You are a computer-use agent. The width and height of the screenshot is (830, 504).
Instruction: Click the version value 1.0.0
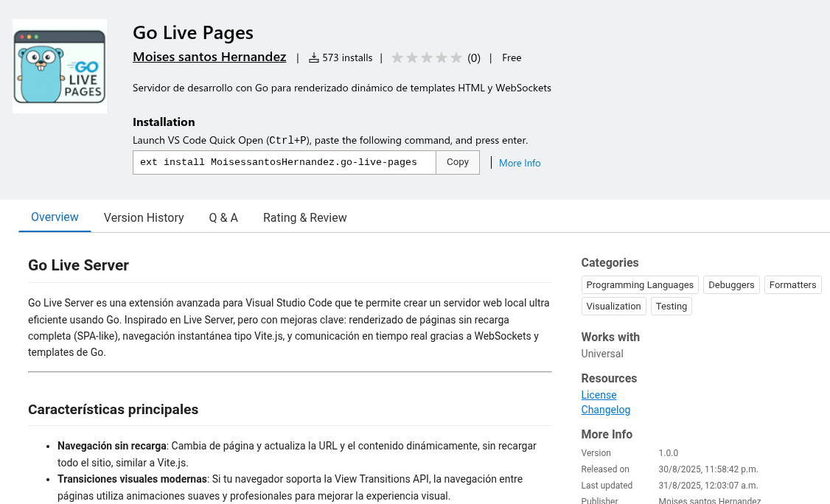(668, 453)
